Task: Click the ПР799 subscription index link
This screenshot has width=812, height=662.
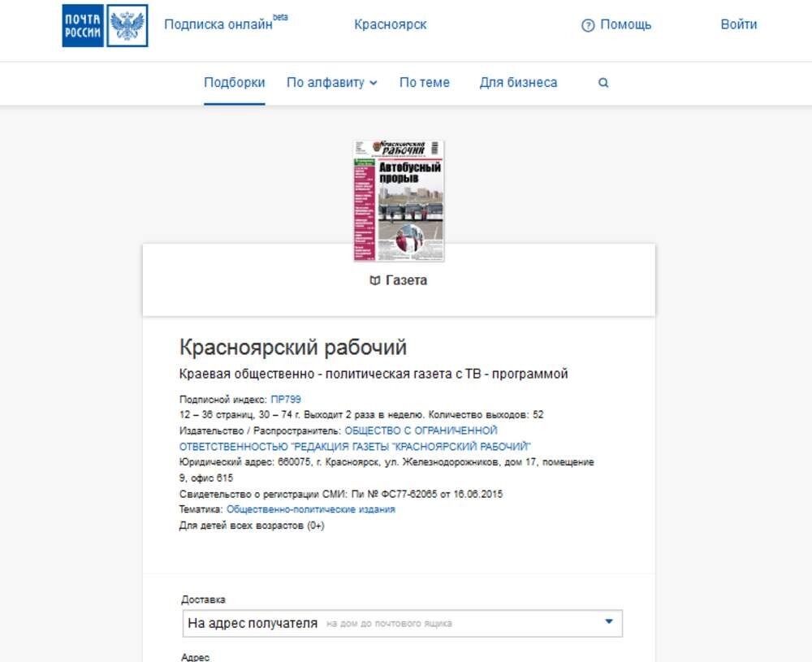Action: click(x=286, y=400)
